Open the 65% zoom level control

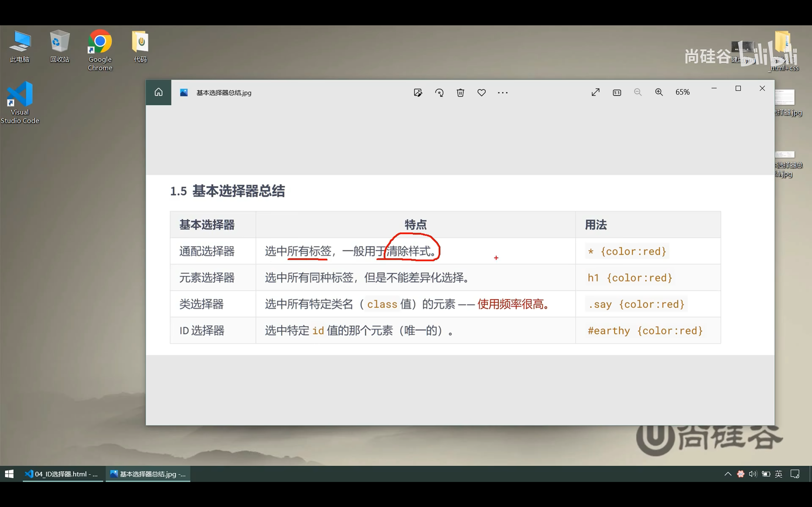[683, 92]
